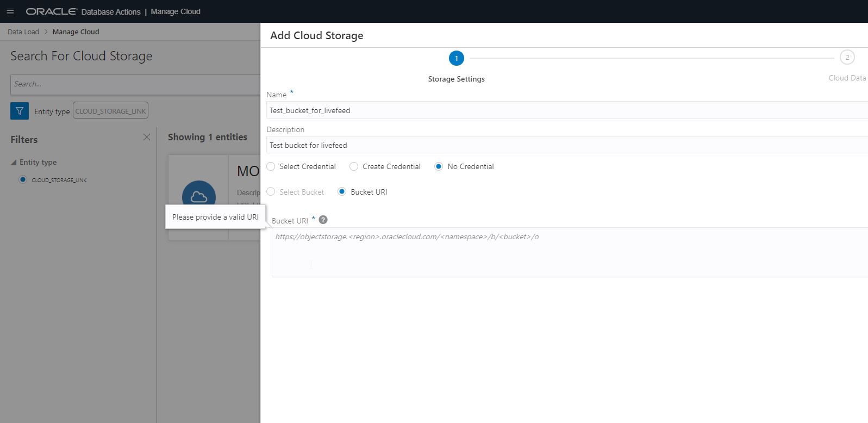Open the hamburger navigation menu
Image resolution: width=868 pixels, height=423 pixels.
(x=10, y=11)
